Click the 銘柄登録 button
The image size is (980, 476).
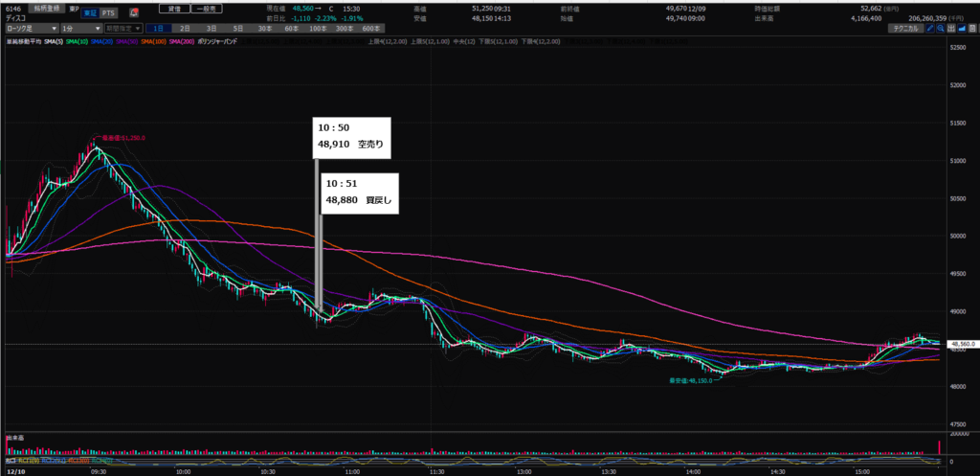pos(46,9)
